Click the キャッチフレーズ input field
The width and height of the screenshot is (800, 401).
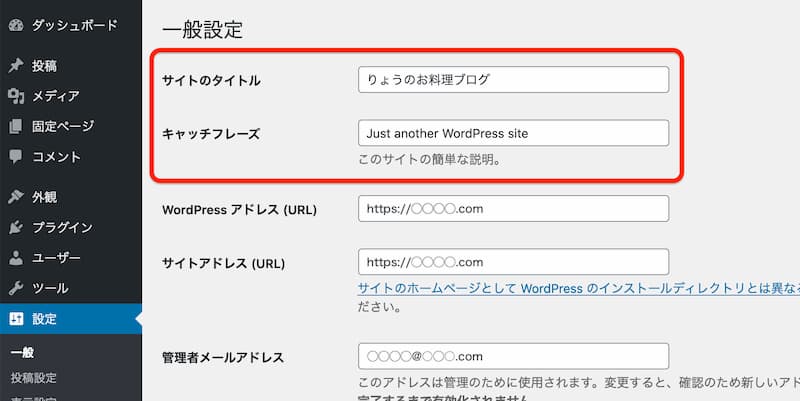pos(513,133)
